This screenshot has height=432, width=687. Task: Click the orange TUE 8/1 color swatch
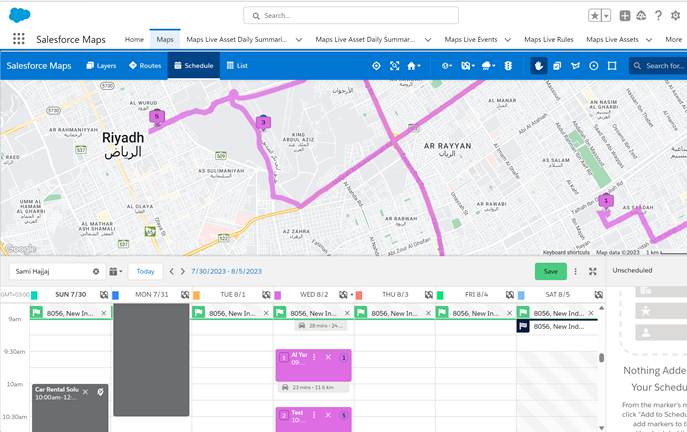click(x=196, y=295)
